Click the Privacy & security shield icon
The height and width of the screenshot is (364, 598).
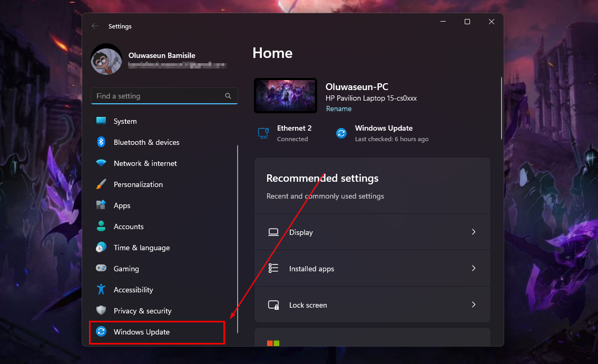[101, 311]
